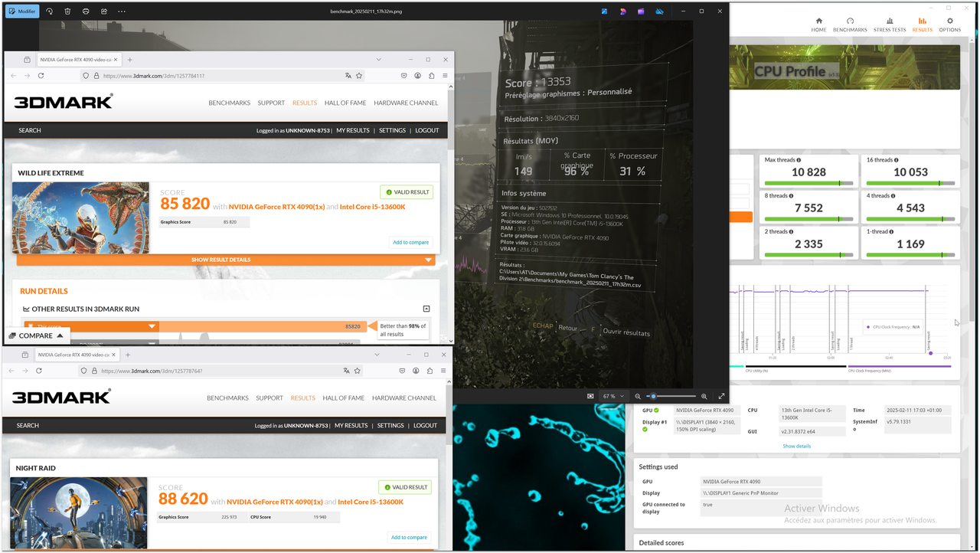Open STRESS TESTS in the 3DMark app
Image resolution: width=980 pixels, height=553 pixels.
pos(890,25)
